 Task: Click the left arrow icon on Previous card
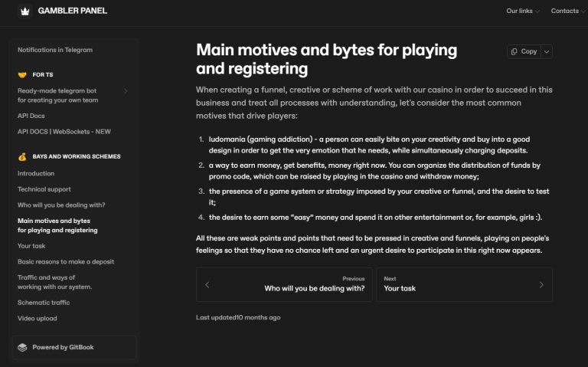pyautogui.click(x=207, y=284)
